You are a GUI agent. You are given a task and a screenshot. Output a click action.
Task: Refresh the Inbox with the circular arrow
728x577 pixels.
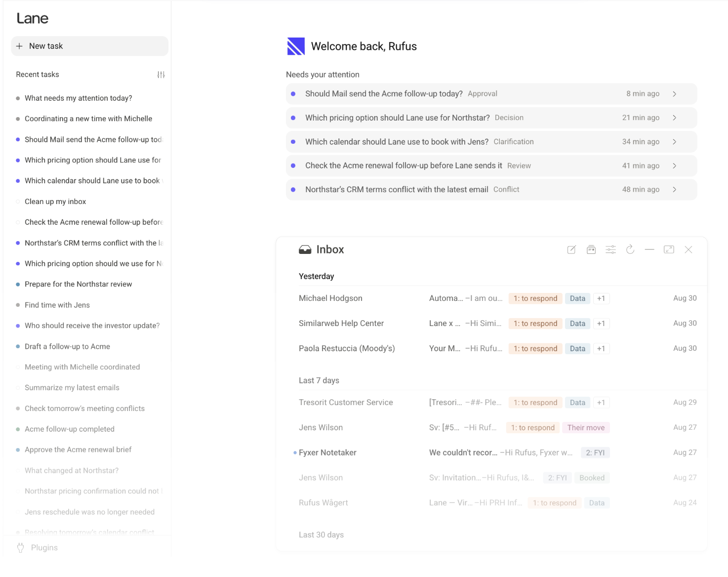point(630,249)
